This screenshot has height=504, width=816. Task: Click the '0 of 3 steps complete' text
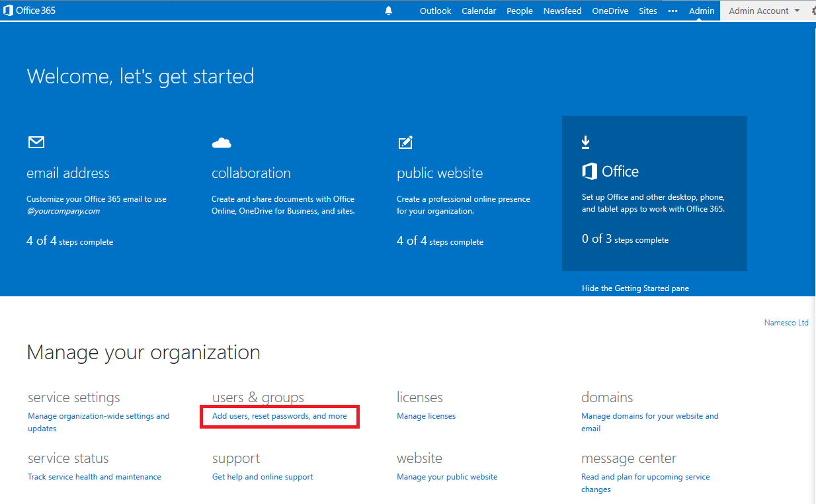point(625,239)
